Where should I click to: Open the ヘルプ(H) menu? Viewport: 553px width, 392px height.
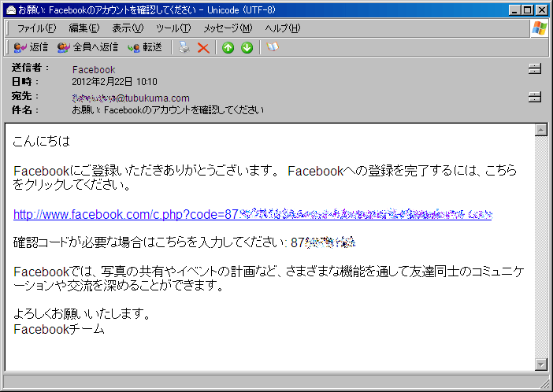pos(283,28)
